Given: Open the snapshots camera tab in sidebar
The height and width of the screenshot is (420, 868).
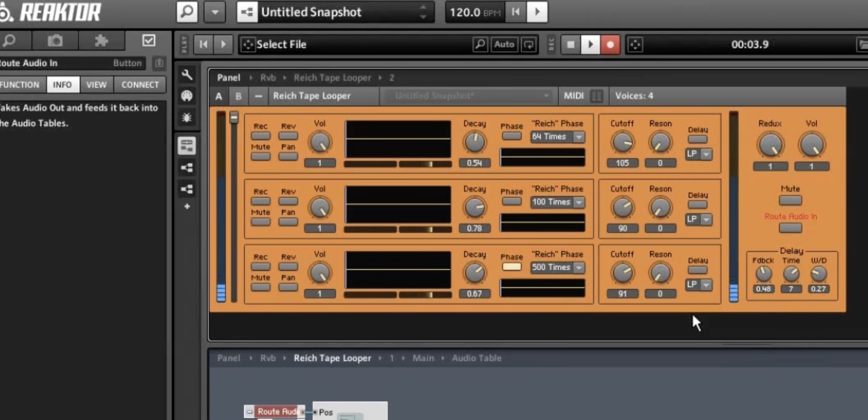Looking at the screenshot, I should coord(55,41).
